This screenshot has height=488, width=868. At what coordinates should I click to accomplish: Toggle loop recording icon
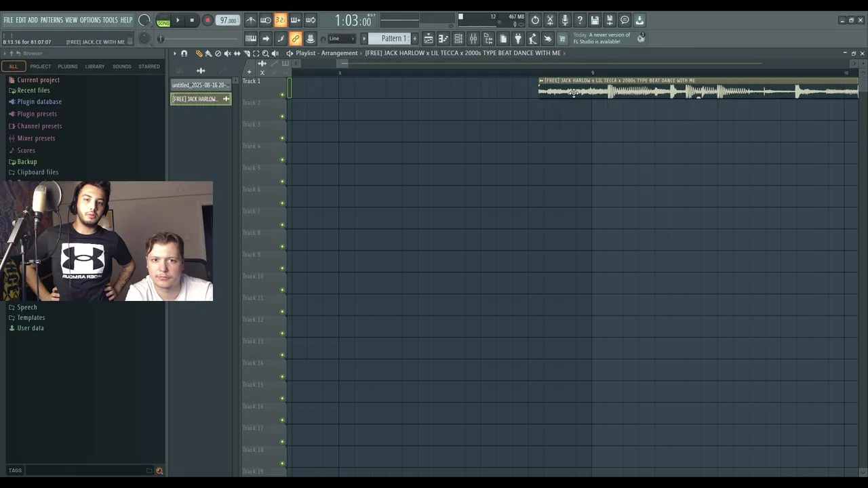(x=311, y=20)
